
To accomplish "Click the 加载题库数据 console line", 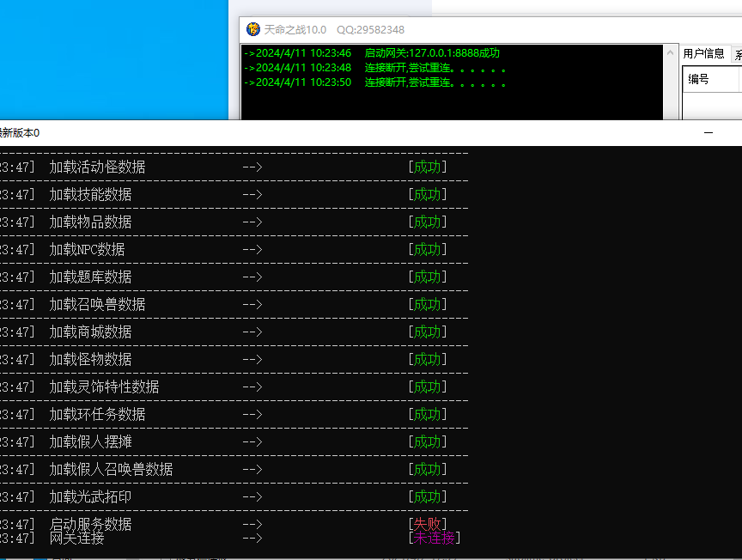I will point(223,277).
